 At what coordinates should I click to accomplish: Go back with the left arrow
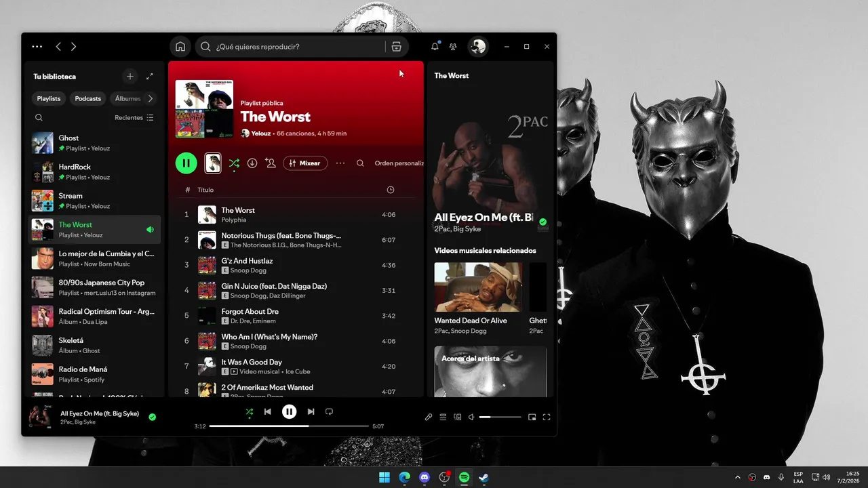[x=58, y=47]
